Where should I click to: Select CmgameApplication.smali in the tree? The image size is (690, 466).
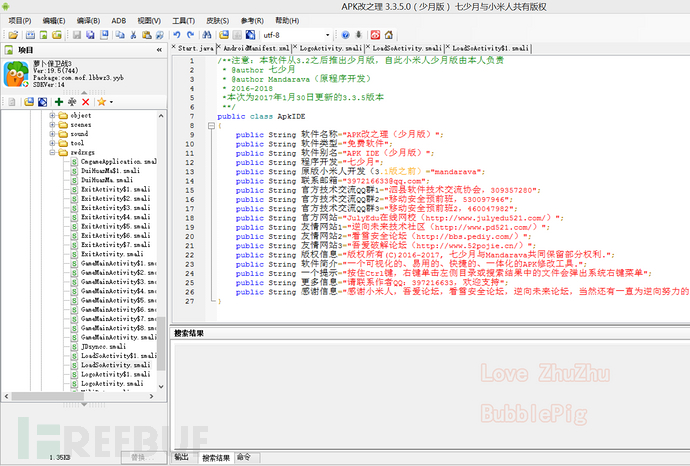[118, 161]
